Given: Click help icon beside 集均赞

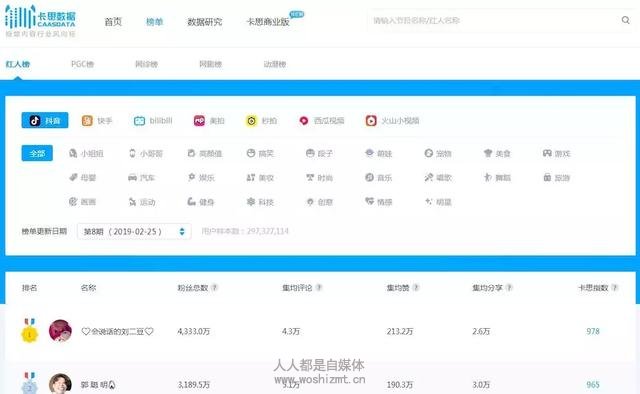Looking at the screenshot, I should pyautogui.click(x=416, y=287).
